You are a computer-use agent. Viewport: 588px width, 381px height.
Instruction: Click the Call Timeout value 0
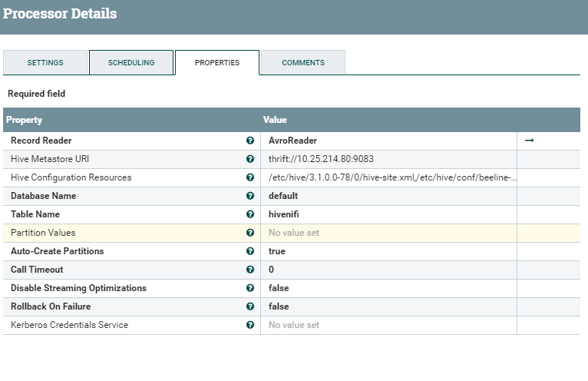[271, 269]
